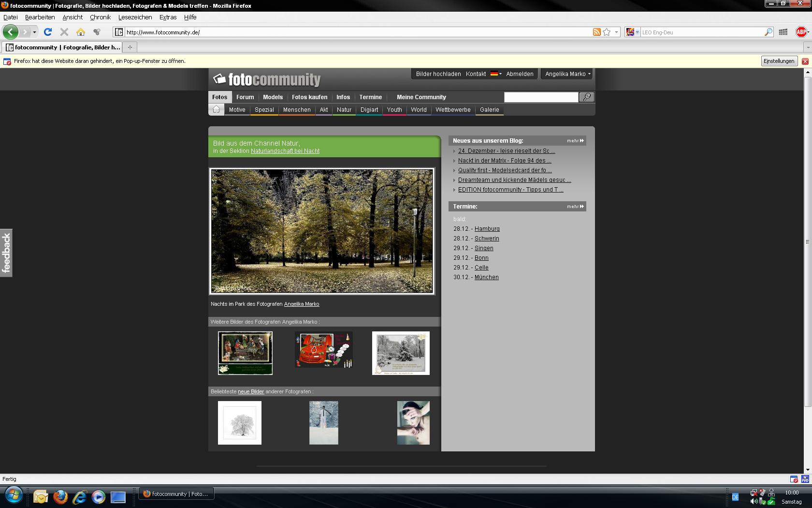The width and height of the screenshot is (812, 508).
Task: Open the LEO search engine selector dropdown
Action: tap(632, 32)
